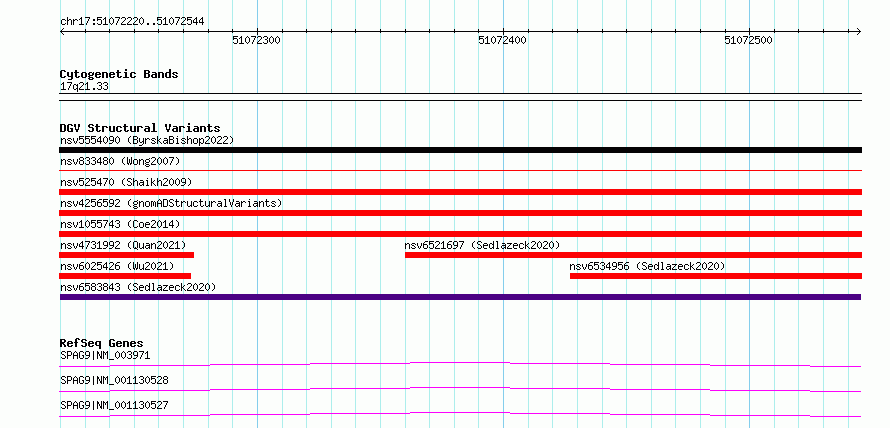Click the black nsv5554090 variant bar

(460, 150)
